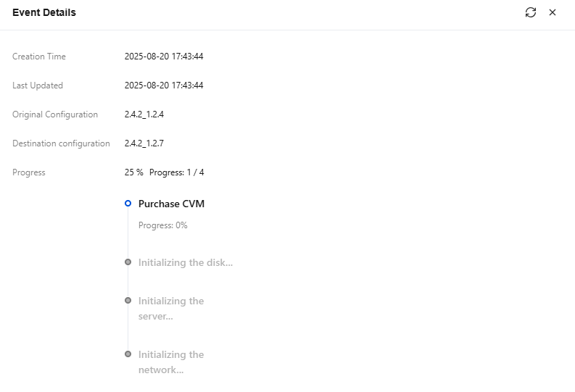Close the Event Details panel
This screenshot has width=575, height=392.
(553, 12)
